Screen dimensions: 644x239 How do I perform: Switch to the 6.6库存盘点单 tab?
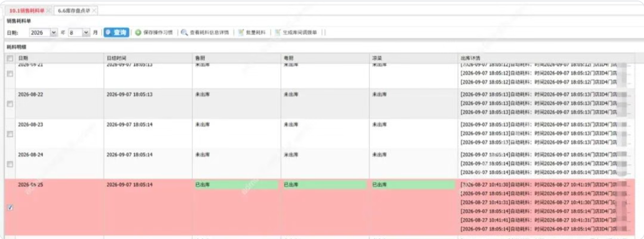pyautogui.click(x=74, y=10)
